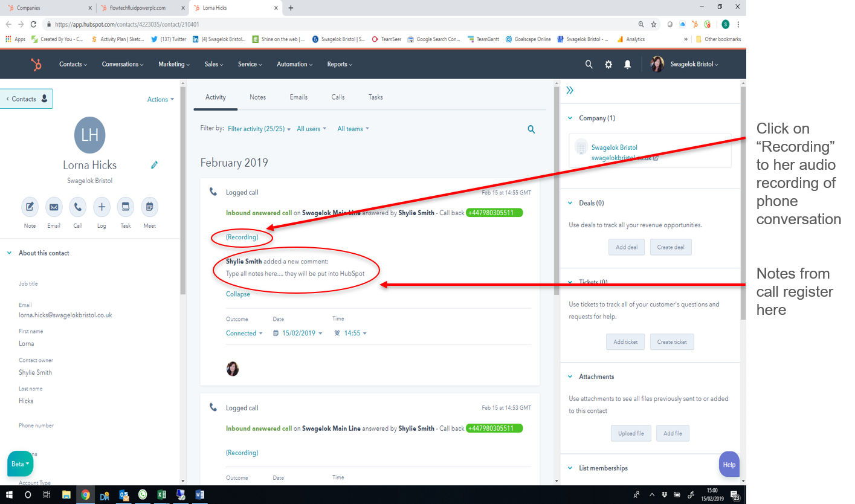View notifications via the bell icon
The image size is (855, 504).
click(628, 64)
